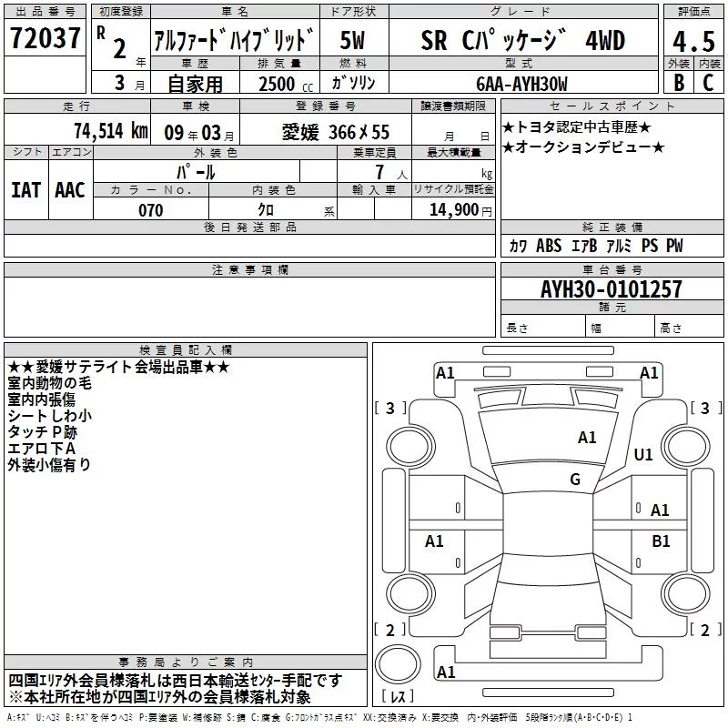
Task: Click the chassis number AYH30-0101257
Action: coord(612,289)
